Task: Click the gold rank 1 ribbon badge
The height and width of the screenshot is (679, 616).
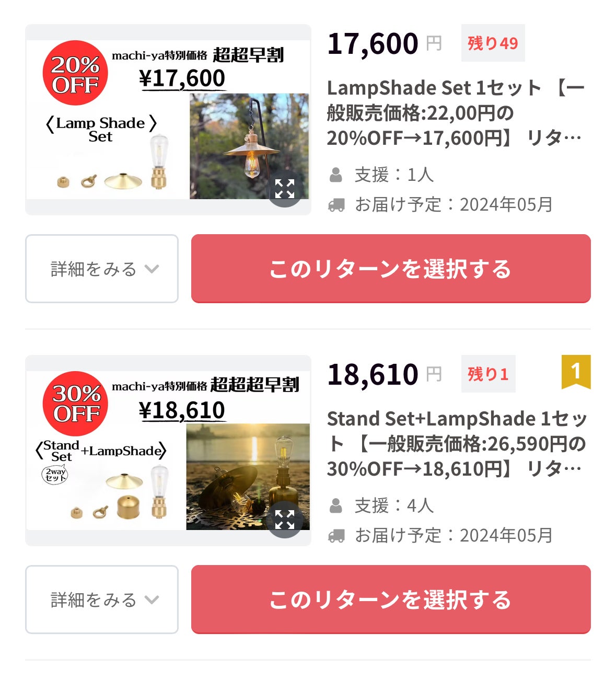Action: [x=576, y=372]
